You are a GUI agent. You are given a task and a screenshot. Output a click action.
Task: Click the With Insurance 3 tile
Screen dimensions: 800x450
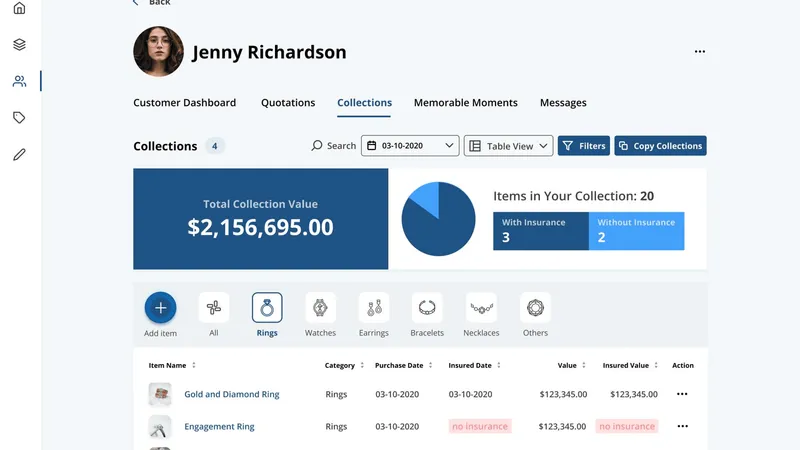[x=541, y=231]
